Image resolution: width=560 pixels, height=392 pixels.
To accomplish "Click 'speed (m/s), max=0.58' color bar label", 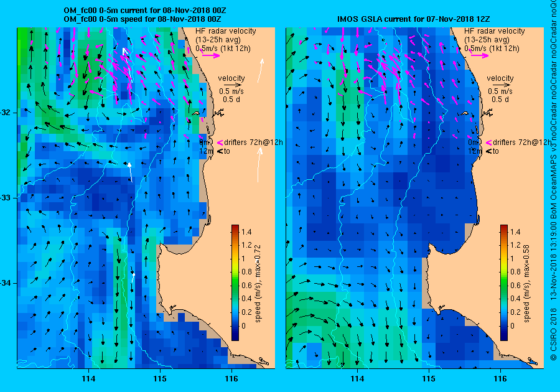I will point(527,284).
